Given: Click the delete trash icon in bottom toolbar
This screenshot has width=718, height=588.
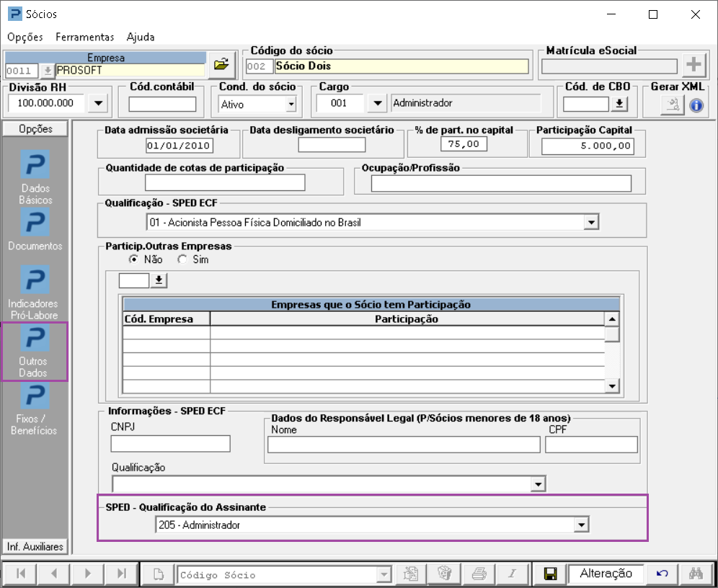Looking at the screenshot, I should coord(444,574).
